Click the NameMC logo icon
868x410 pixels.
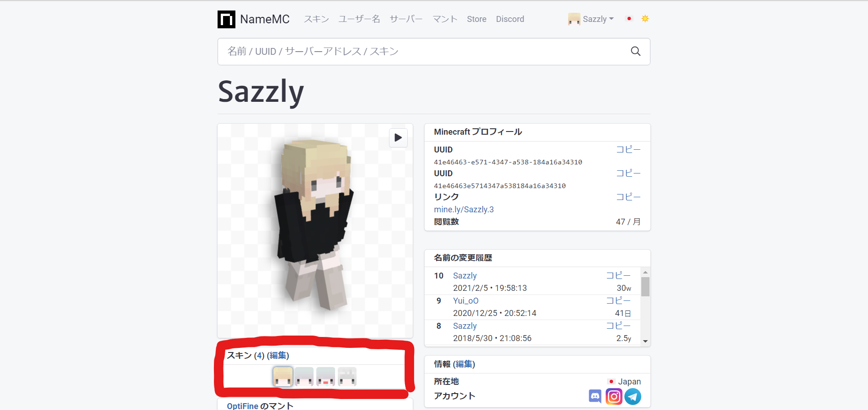pyautogui.click(x=226, y=19)
